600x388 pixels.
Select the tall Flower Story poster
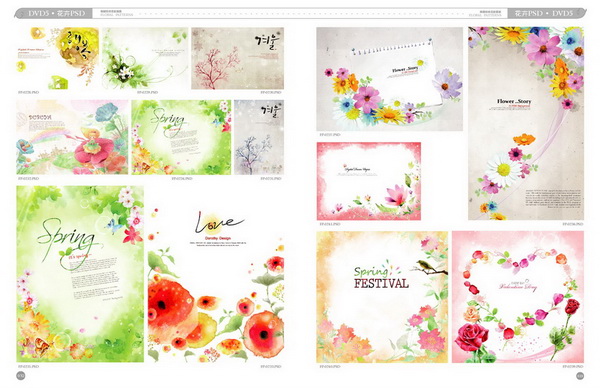[526, 123]
